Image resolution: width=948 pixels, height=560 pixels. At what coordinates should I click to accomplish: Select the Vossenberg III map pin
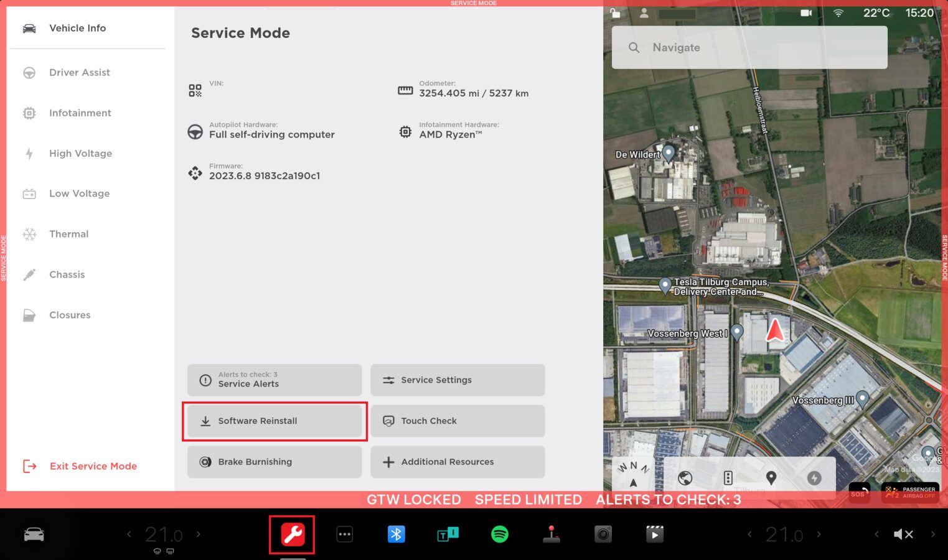point(862,398)
